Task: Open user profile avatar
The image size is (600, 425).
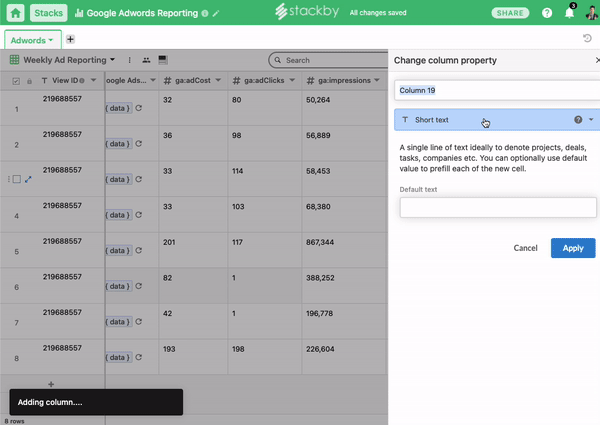Action: click(592, 13)
